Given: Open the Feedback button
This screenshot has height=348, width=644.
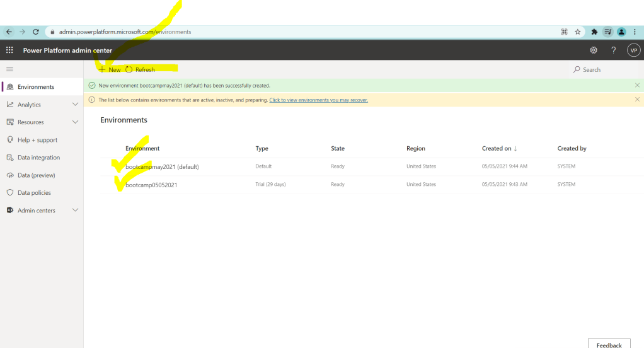Looking at the screenshot, I should point(609,344).
